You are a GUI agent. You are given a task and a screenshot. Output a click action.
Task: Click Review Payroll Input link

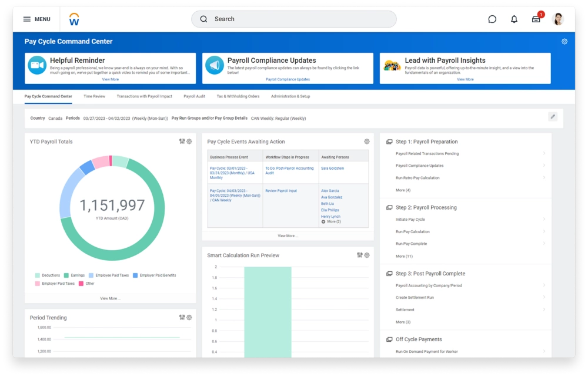pos(281,191)
